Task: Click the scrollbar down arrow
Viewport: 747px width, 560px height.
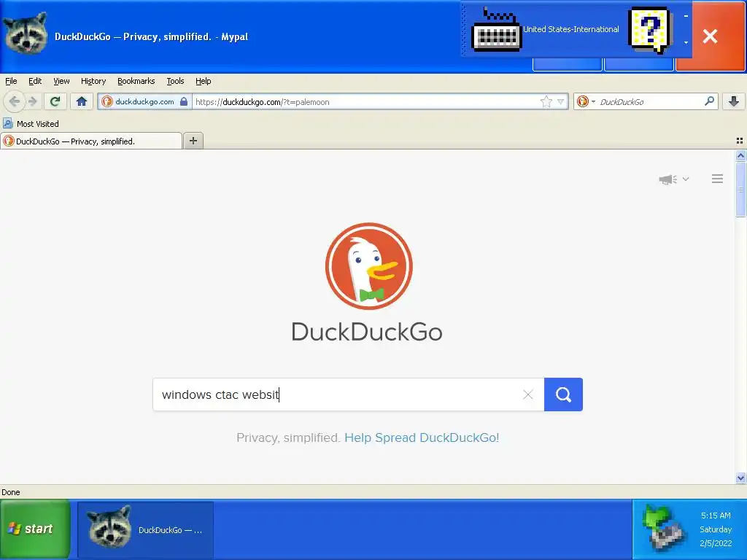Action: click(740, 478)
